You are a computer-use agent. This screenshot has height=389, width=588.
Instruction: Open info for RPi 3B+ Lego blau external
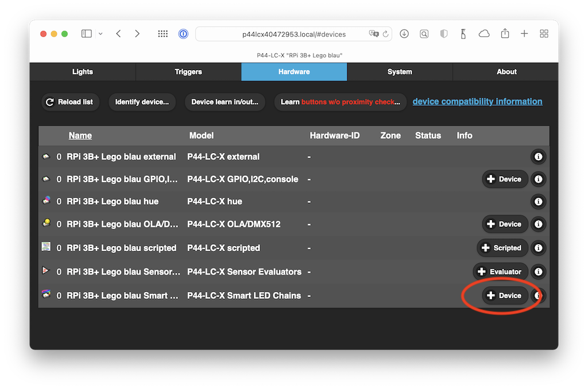click(x=538, y=156)
